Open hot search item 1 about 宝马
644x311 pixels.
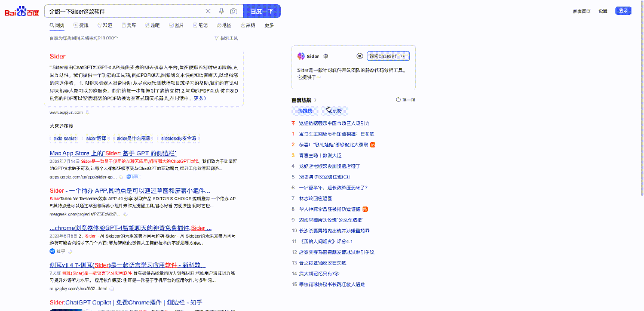tap(336, 134)
